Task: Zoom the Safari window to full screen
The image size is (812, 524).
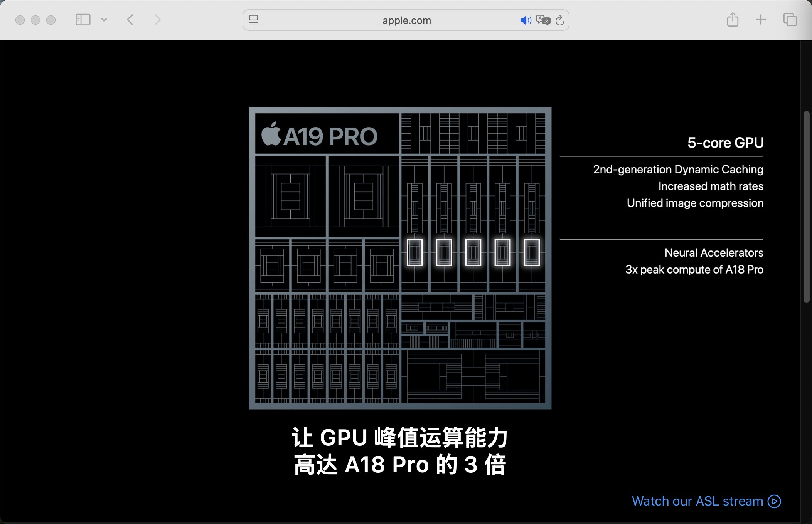Action: [51, 20]
